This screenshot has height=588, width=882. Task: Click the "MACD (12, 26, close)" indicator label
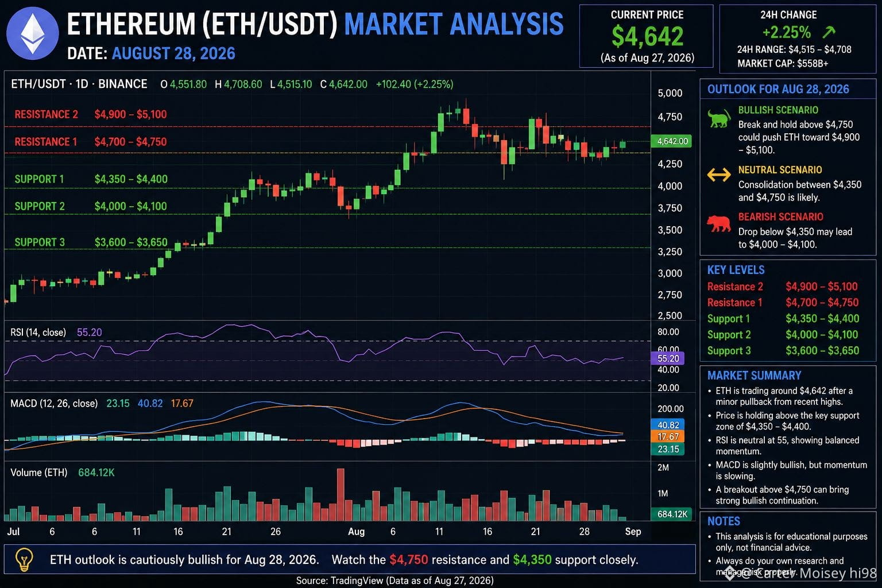click(x=54, y=404)
